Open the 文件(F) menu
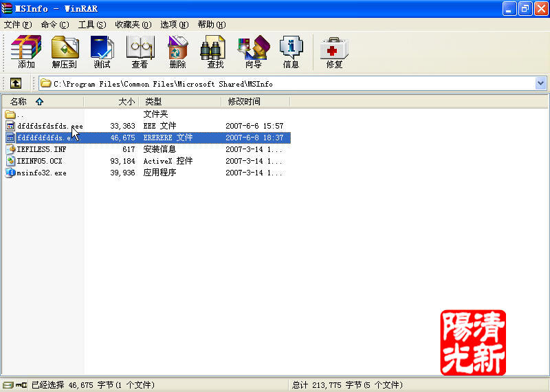Screen dimensions: 550x392 18,25
